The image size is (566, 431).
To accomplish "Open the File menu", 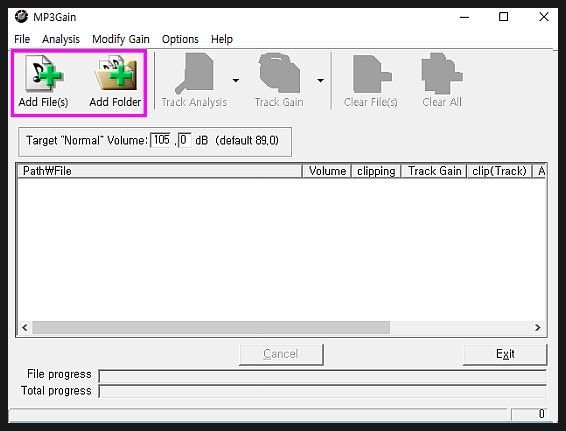I will point(22,39).
